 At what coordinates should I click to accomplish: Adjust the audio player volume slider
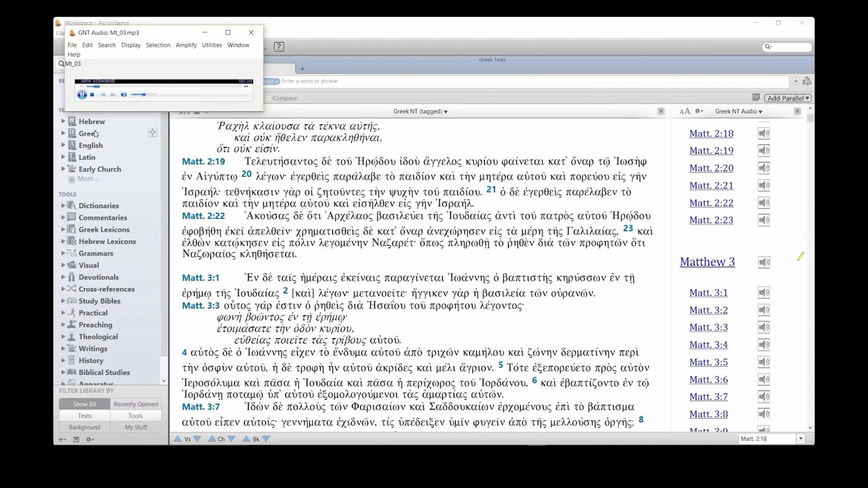[143, 94]
